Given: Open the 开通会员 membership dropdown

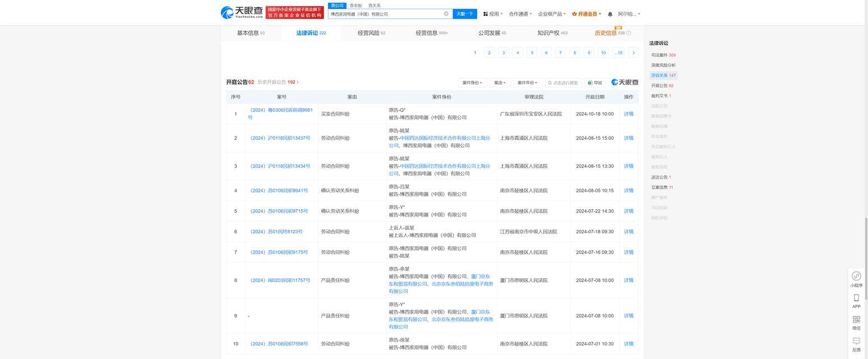Looking at the screenshot, I should pos(587,14).
